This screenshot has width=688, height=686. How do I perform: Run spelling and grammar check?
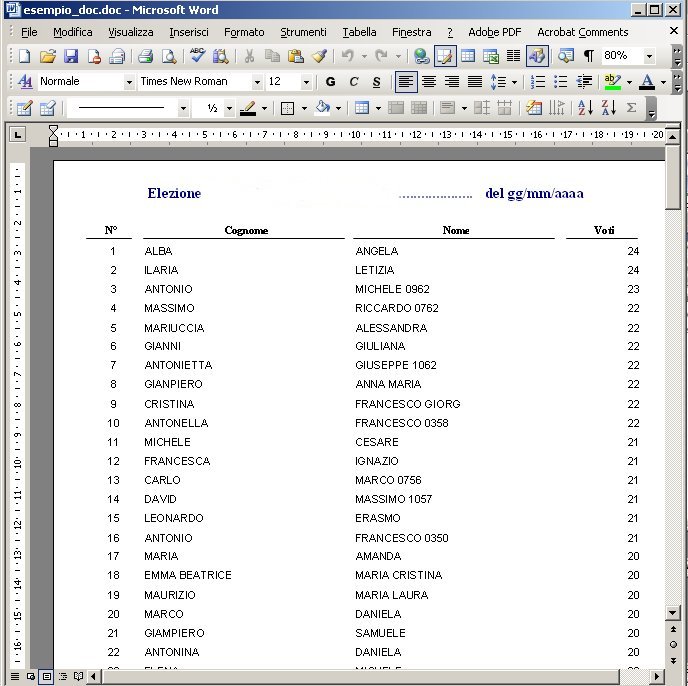pos(197,56)
